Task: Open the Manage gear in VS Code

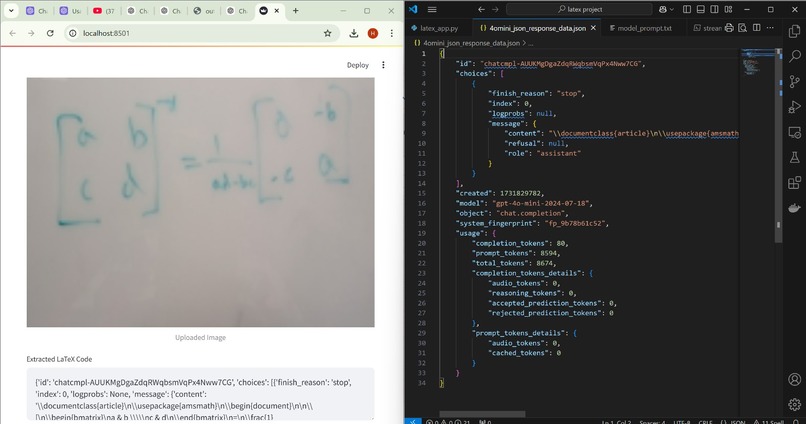Action: [x=794, y=404]
